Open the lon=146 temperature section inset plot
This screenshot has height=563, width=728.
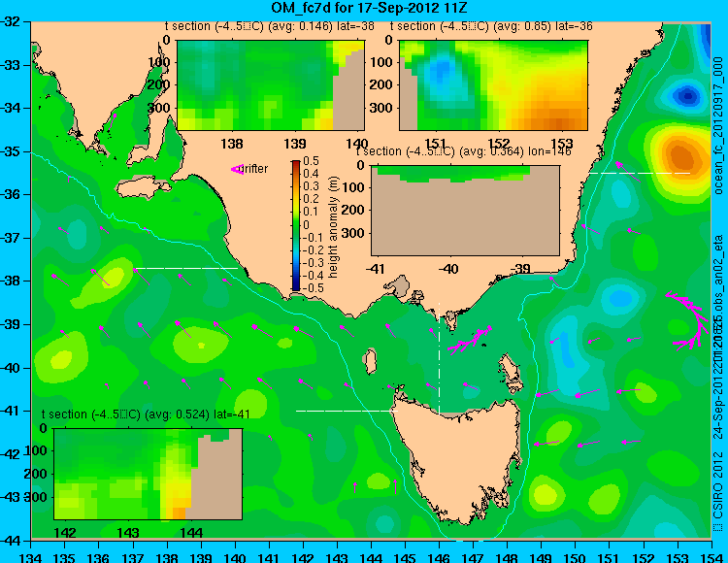(x=466, y=211)
